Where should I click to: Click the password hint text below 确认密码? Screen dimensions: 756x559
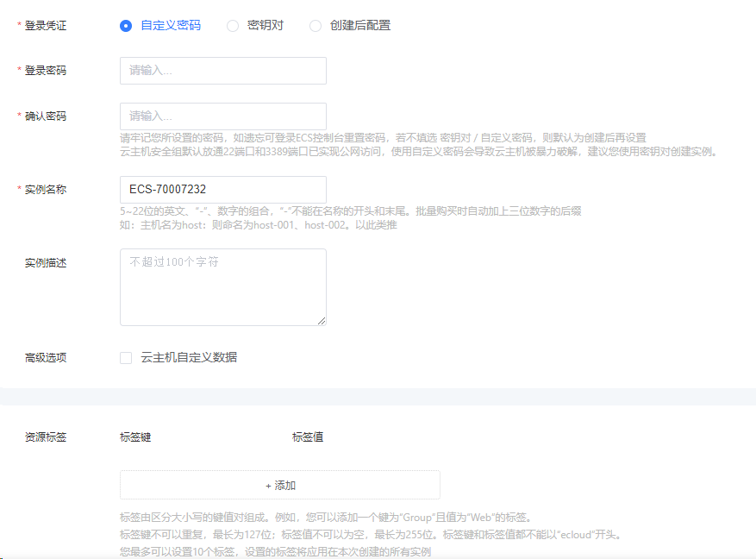click(x=383, y=138)
